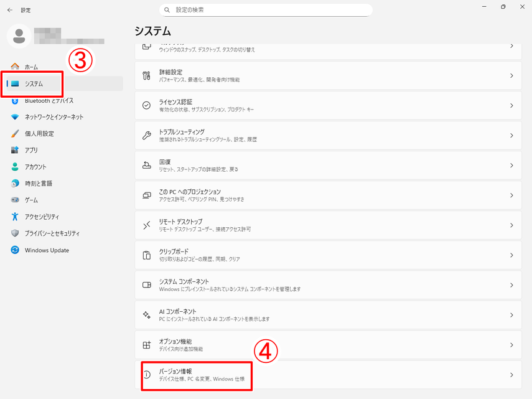Expand the 回復 row chevron
Image resolution: width=532 pixels, height=399 pixels.
[x=511, y=166]
